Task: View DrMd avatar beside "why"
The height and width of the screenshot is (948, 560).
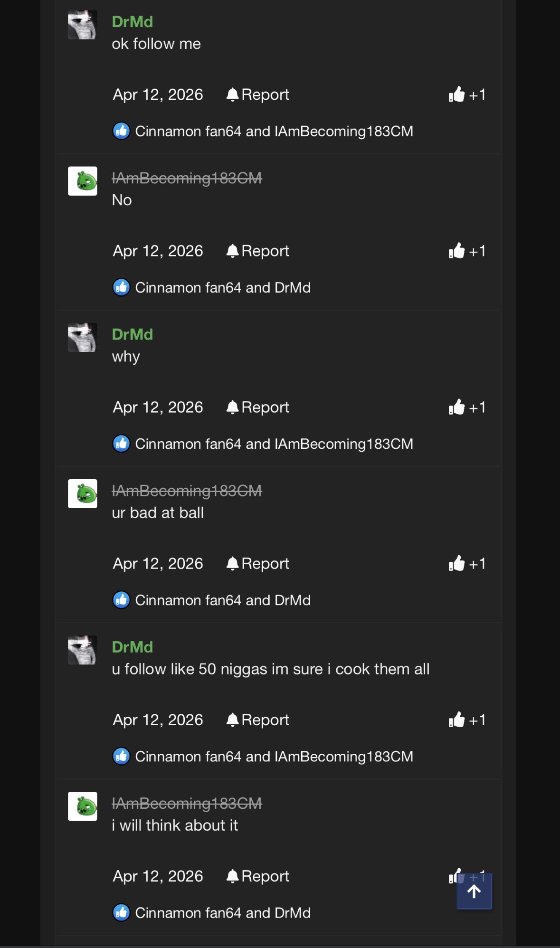Action: (82, 337)
